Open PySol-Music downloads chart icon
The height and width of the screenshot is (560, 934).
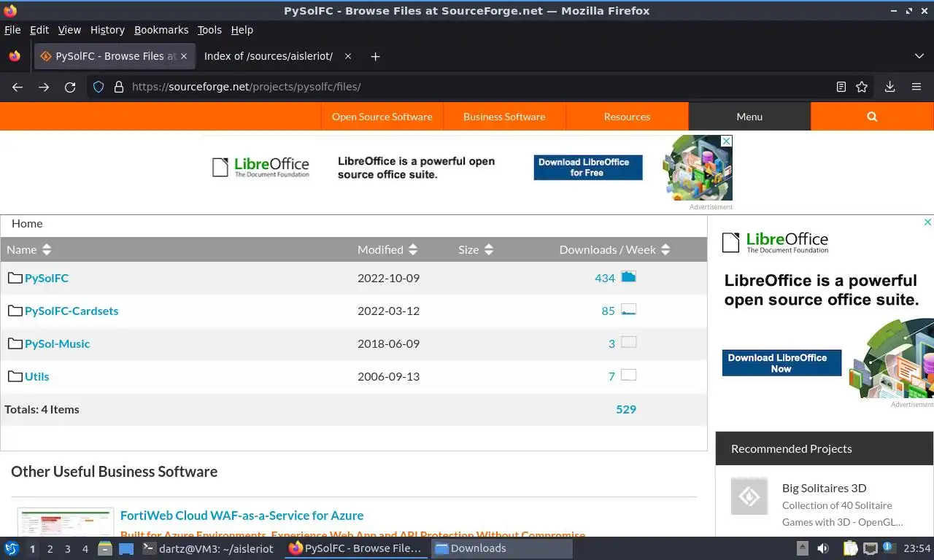click(628, 342)
